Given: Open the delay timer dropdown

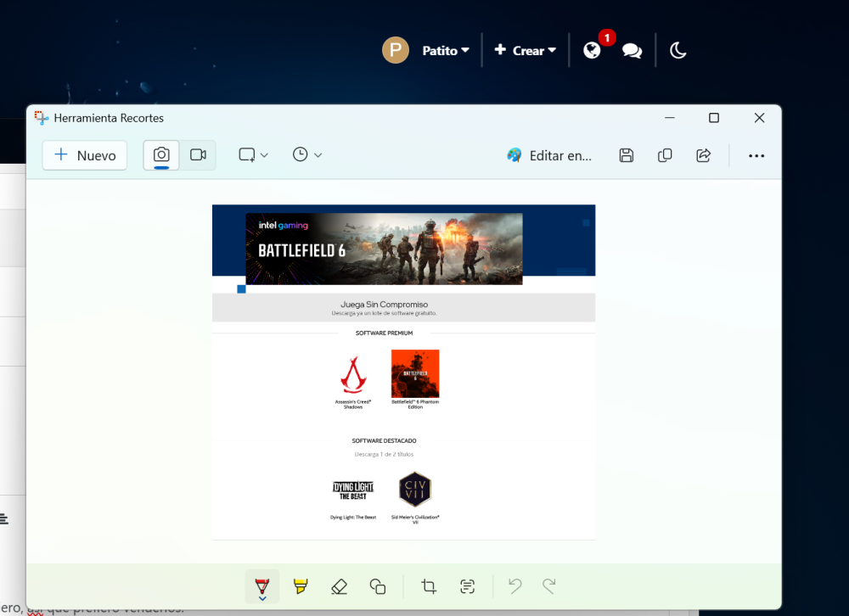Looking at the screenshot, I should click(x=307, y=155).
